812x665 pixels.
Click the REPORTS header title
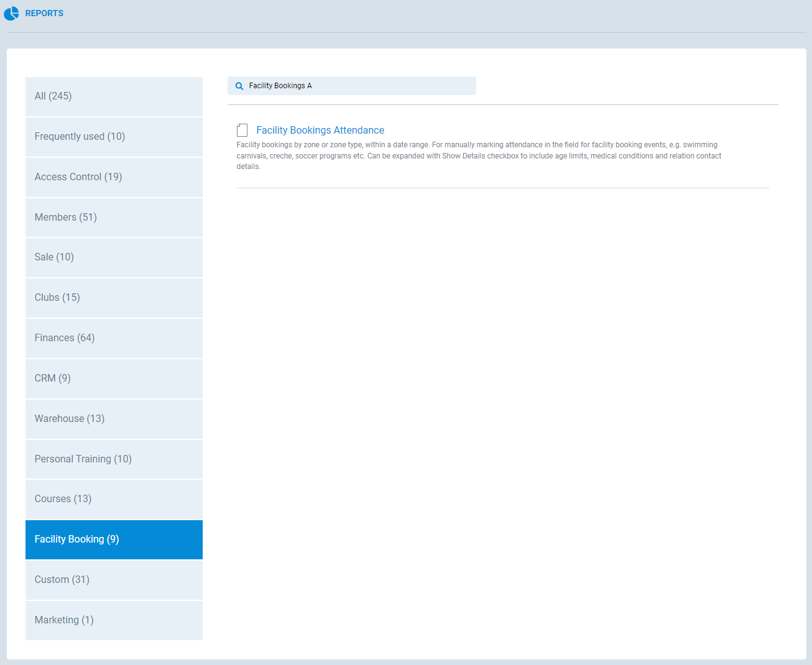pyautogui.click(x=44, y=13)
